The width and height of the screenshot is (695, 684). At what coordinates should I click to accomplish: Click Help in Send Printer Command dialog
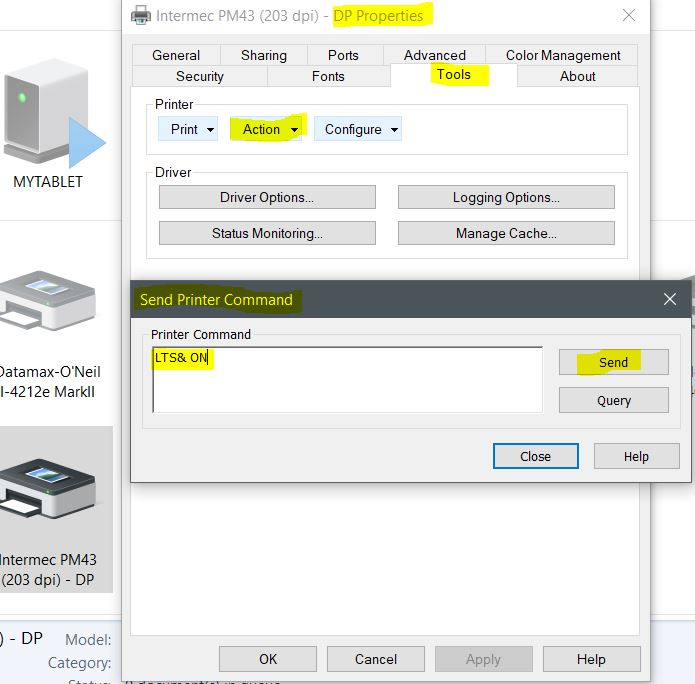click(x=636, y=456)
